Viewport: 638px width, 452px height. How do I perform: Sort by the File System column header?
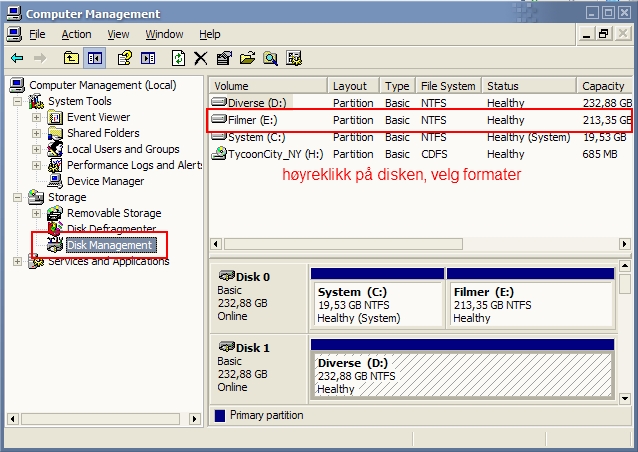click(448, 86)
